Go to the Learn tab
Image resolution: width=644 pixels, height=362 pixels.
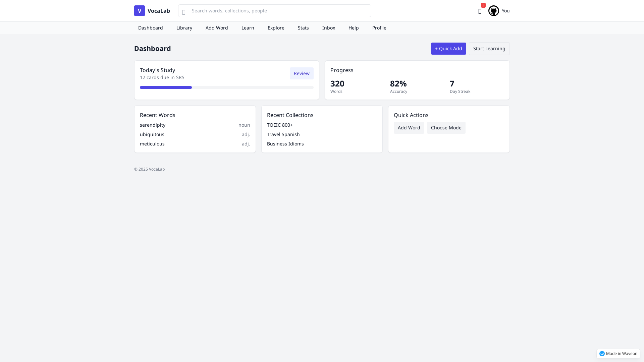coord(248,28)
